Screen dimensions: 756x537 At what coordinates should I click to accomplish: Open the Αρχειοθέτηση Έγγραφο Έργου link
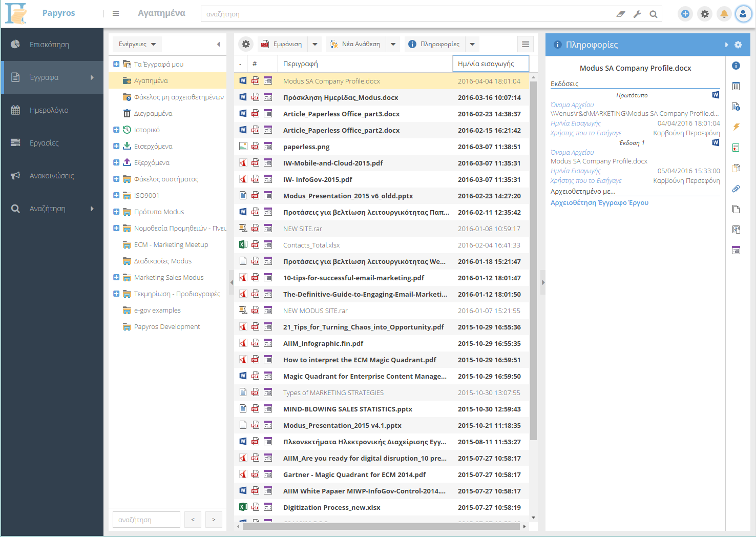(x=599, y=202)
